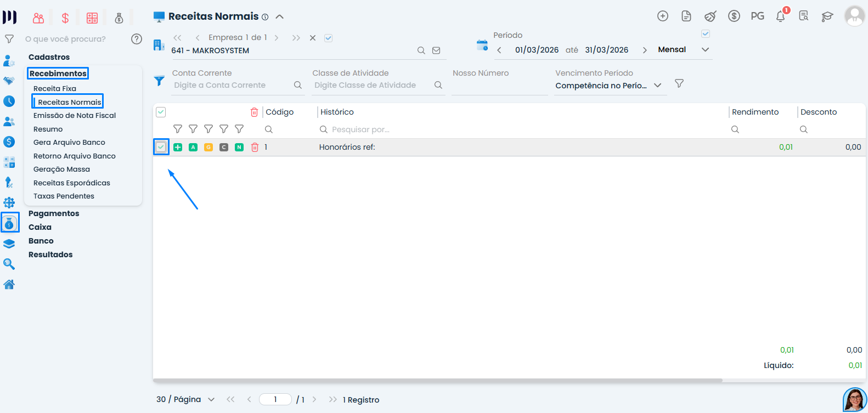Open the Mensal period dropdown
868x413 pixels.
[684, 50]
